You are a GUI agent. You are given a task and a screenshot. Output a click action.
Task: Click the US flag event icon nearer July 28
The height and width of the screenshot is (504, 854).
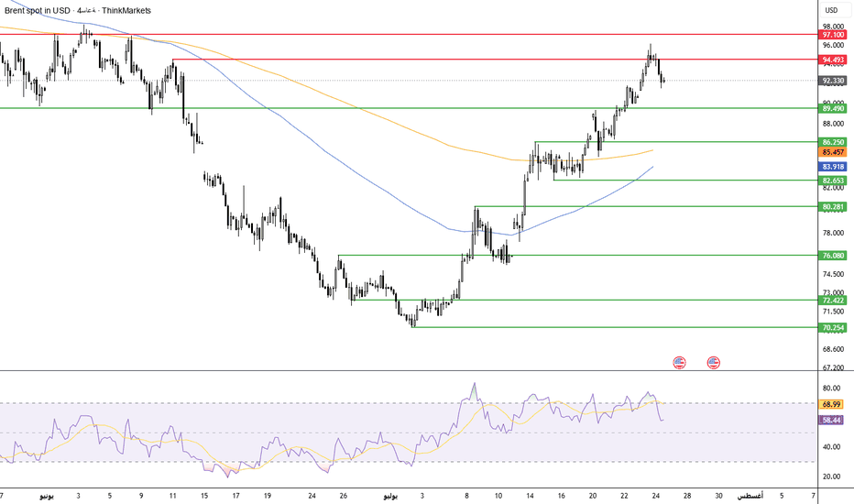pos(679,362)
